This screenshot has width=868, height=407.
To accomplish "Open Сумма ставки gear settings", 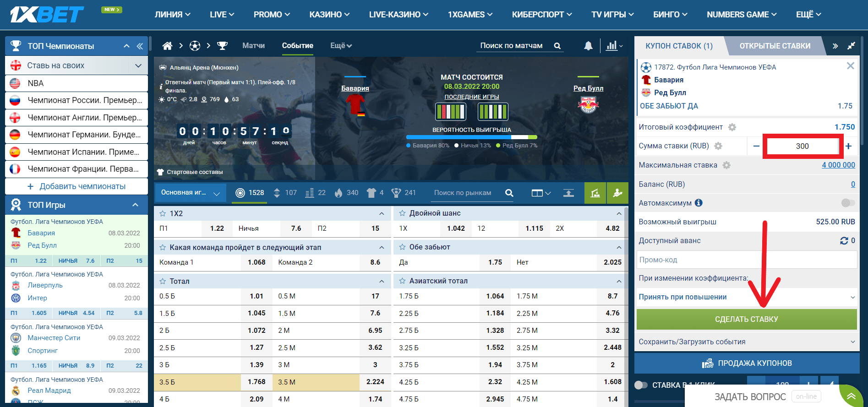I will click(x=718, y=146).
